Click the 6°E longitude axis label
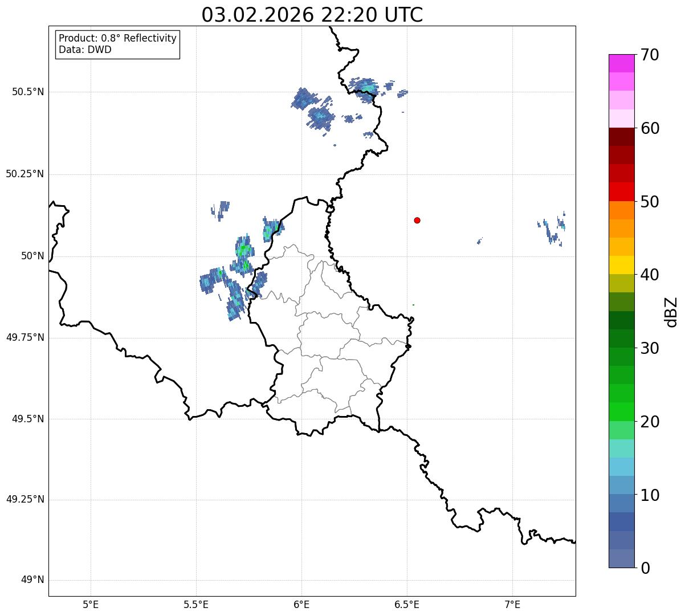Image resolution: width=685 pixels, height=616 pixels. 301,604
